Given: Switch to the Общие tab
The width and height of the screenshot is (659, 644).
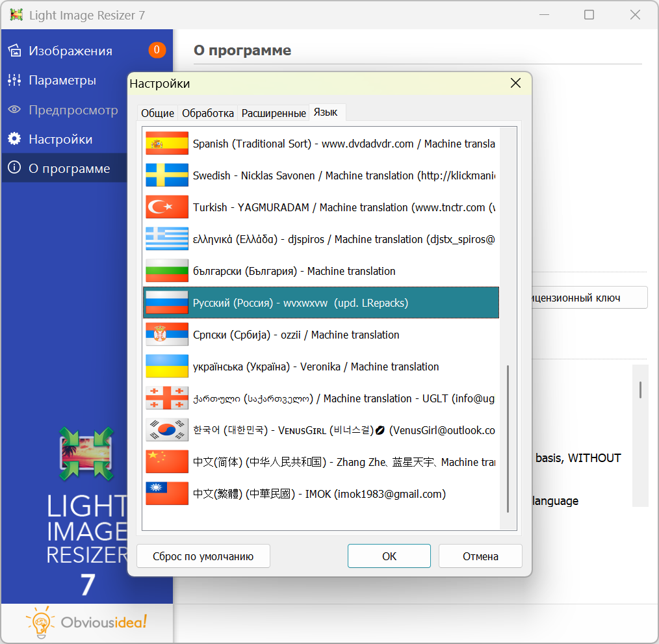Looking at the screenshot, I should click(x=158, y=113).
